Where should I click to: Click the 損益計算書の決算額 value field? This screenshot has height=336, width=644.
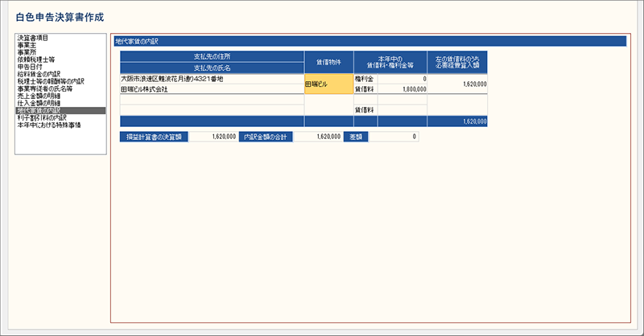(213, 137)
